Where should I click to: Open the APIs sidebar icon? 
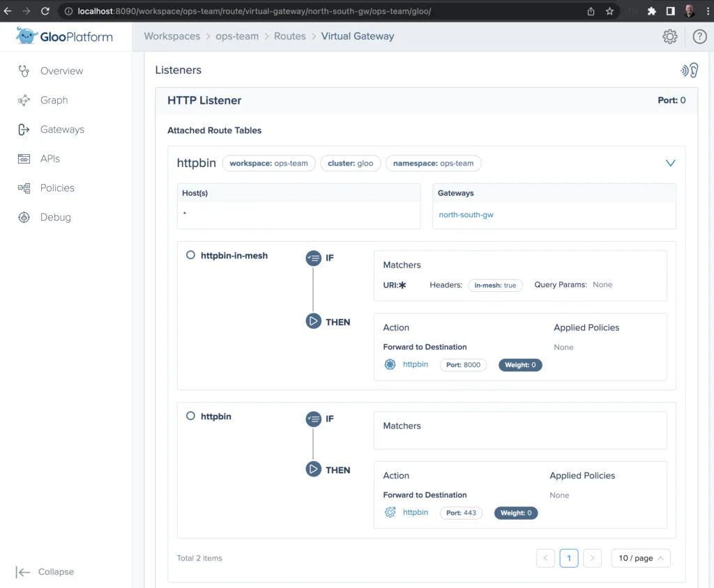pyautogui.click(x=24, y=159)
